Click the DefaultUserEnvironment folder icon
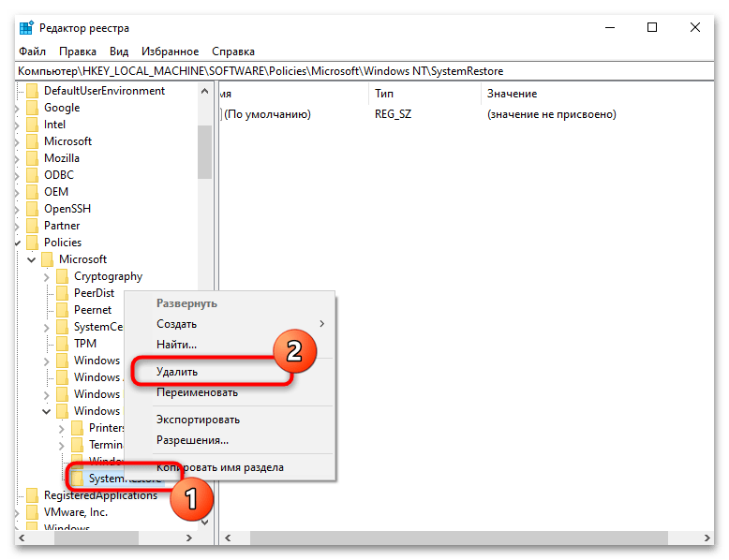Viewport: 729px width, 560px height. [32, 91]
